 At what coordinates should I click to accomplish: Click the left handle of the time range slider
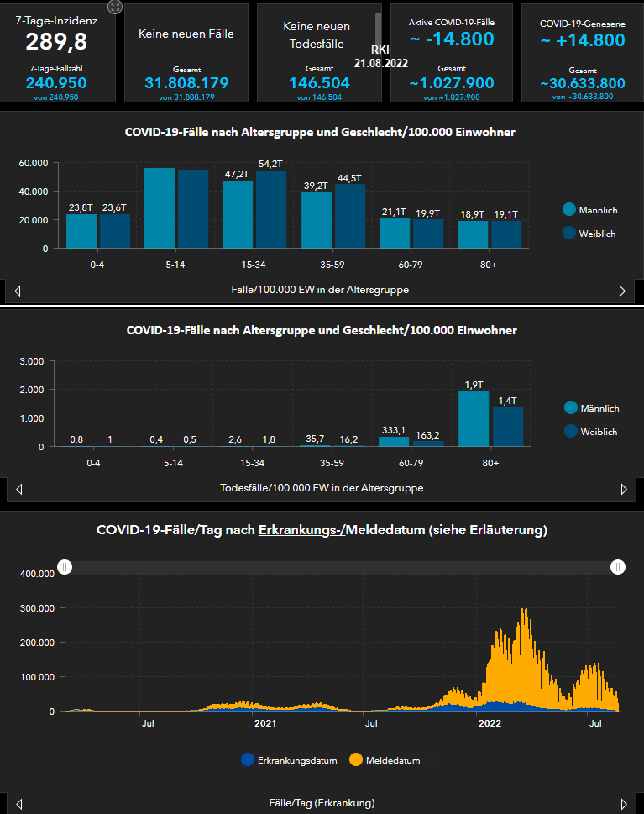click(65, 567)
